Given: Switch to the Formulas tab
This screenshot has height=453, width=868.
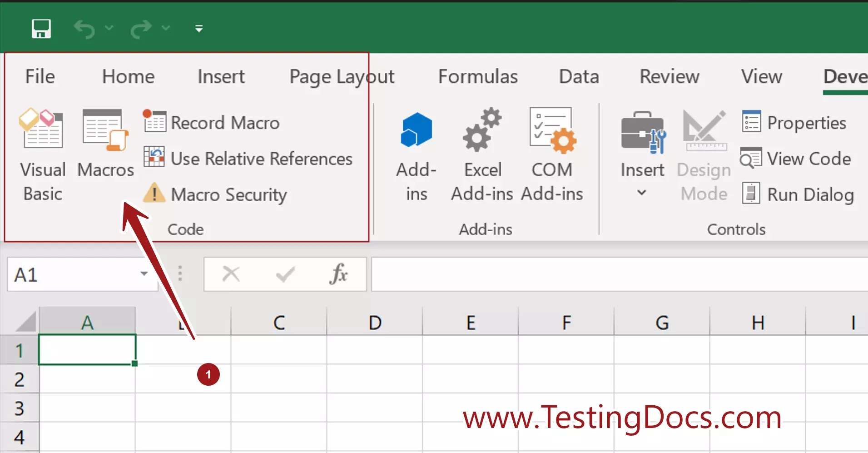Looking at the screenshot, I should click(478, 76).
